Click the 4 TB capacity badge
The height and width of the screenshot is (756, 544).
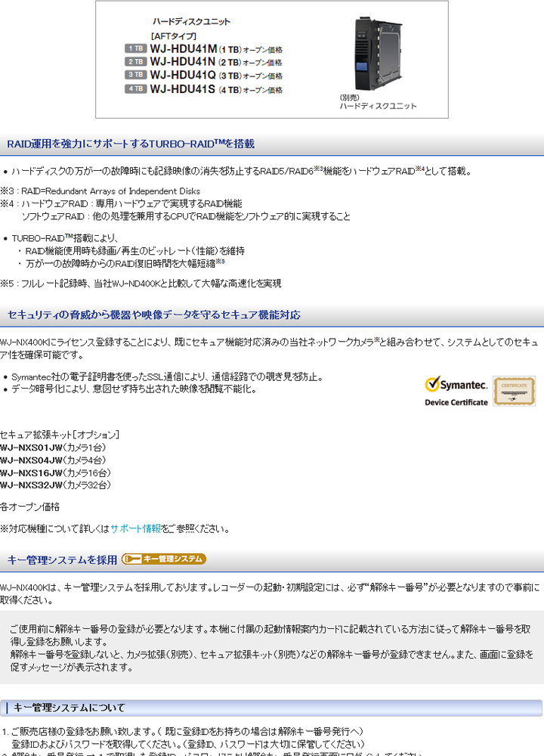(x=135, y=88)
